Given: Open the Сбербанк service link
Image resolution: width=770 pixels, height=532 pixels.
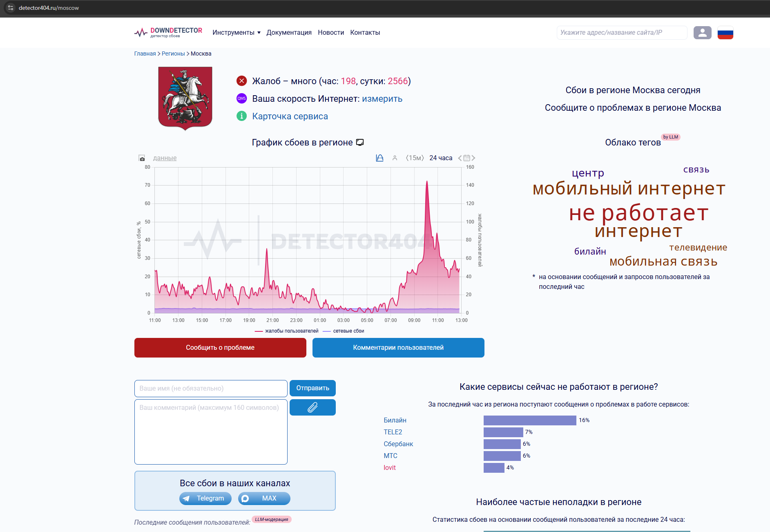Looking at the screenshot, I should pos(398,444).
